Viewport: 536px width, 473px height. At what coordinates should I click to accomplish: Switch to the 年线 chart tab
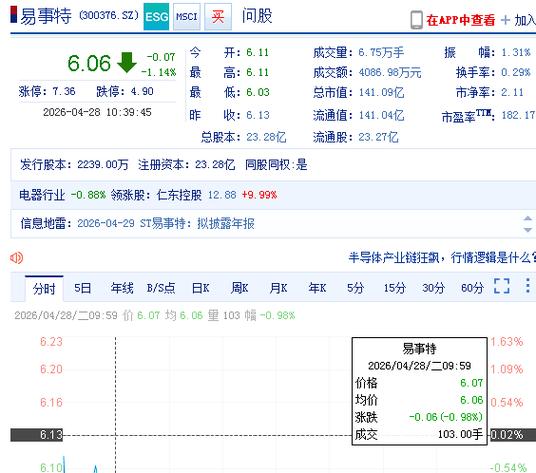pyautogui.click(x=122, y=288)
